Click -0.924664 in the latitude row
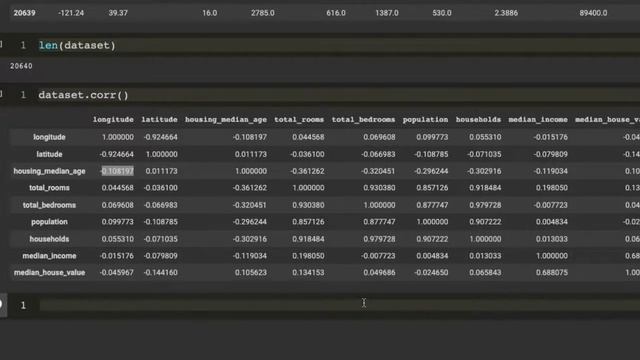 117,154
